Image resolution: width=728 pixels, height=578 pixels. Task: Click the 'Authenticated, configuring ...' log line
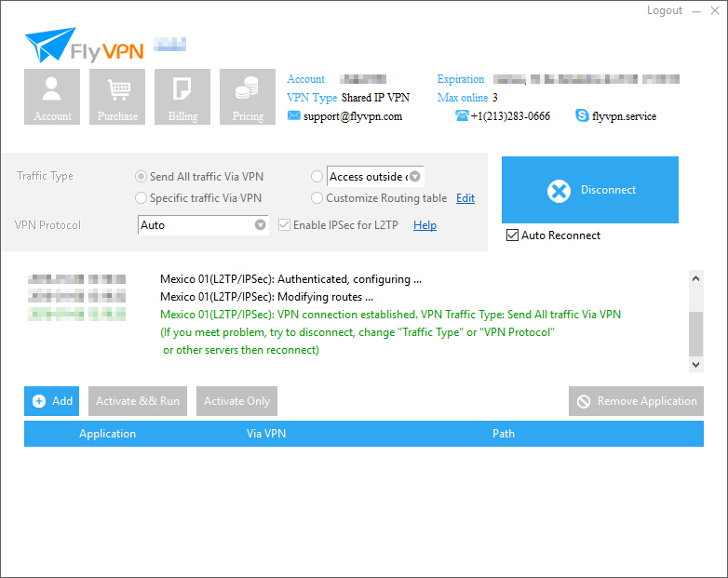(x=290, y=279)
